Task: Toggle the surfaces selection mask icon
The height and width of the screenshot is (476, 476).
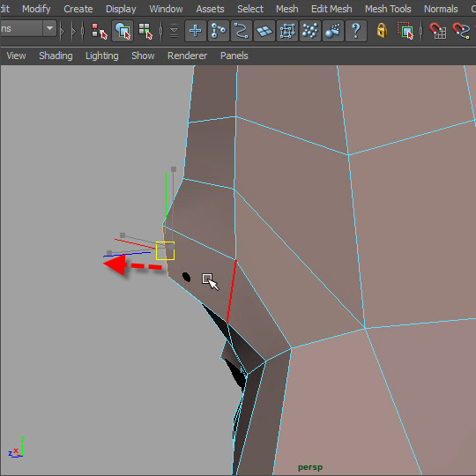Action: 264,31
